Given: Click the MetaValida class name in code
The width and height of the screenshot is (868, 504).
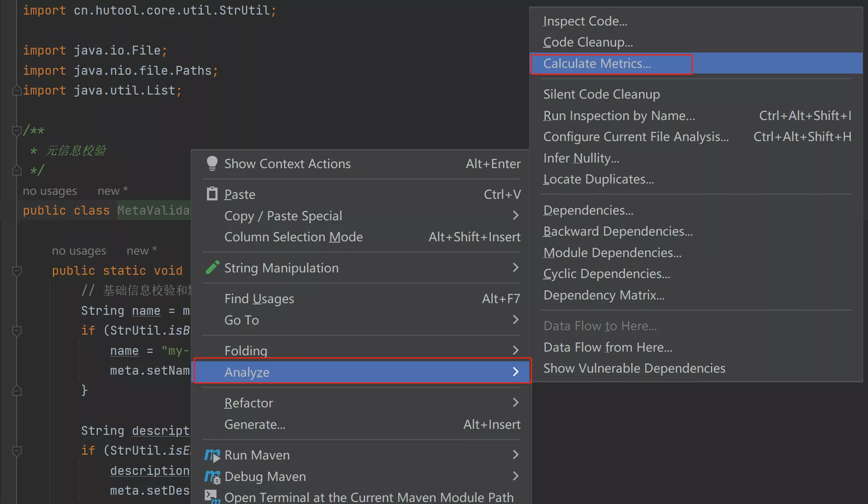Looking at the screenshot, I should click(154, 210).
